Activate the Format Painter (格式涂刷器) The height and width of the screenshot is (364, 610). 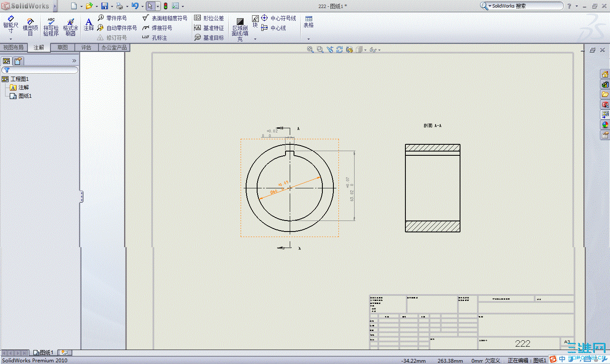click(x=70, y=27)
